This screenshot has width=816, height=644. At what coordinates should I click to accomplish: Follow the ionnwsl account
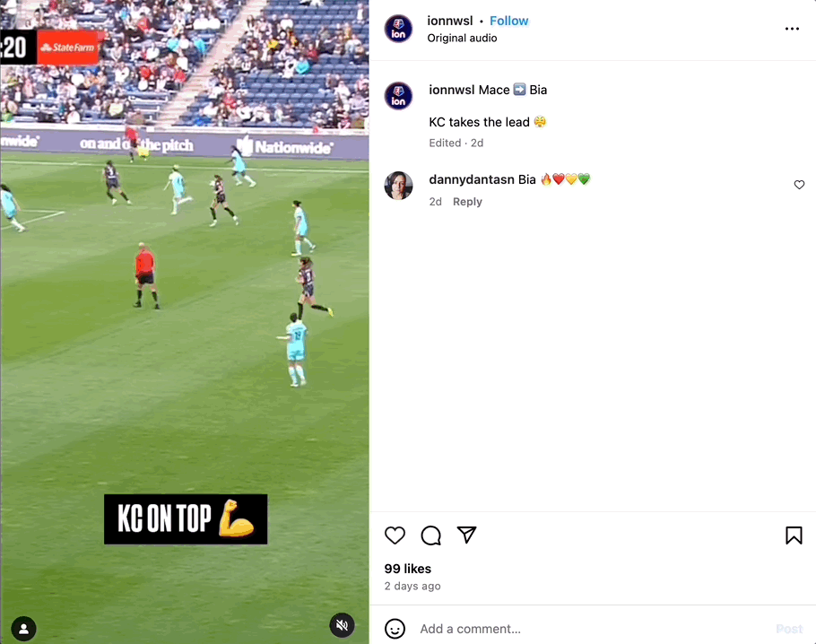pos(509,21)
